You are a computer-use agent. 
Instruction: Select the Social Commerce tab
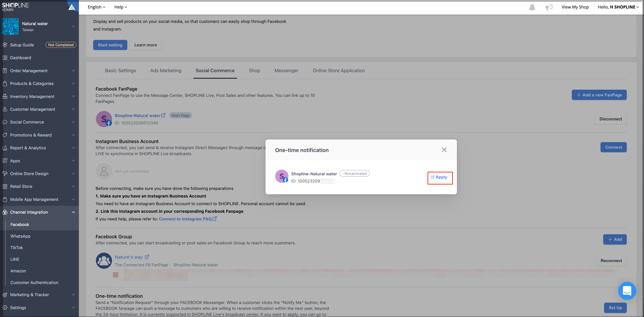pyautogui.click(x=215, y=71)
